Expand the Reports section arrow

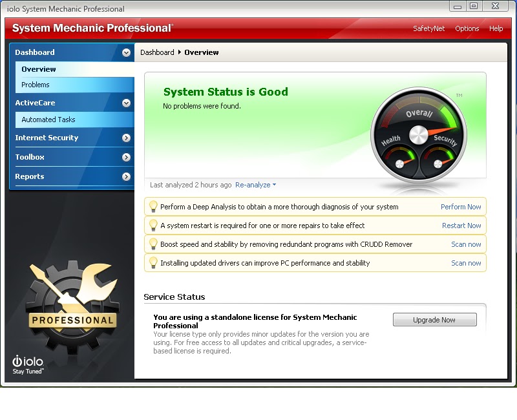pyautogui.click(x=126, y=176)
